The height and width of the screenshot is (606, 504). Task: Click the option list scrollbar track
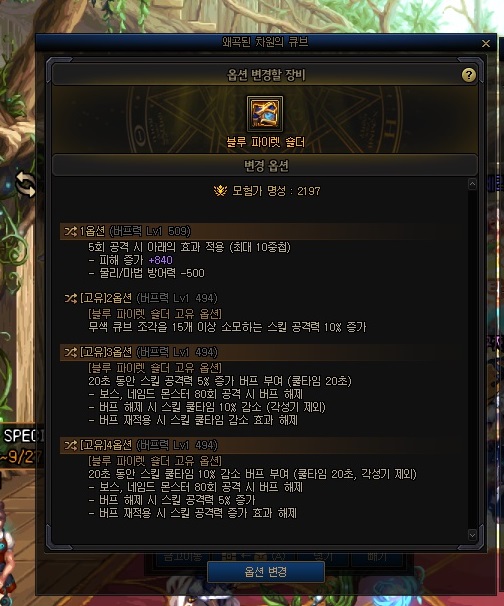coord(472,359)
